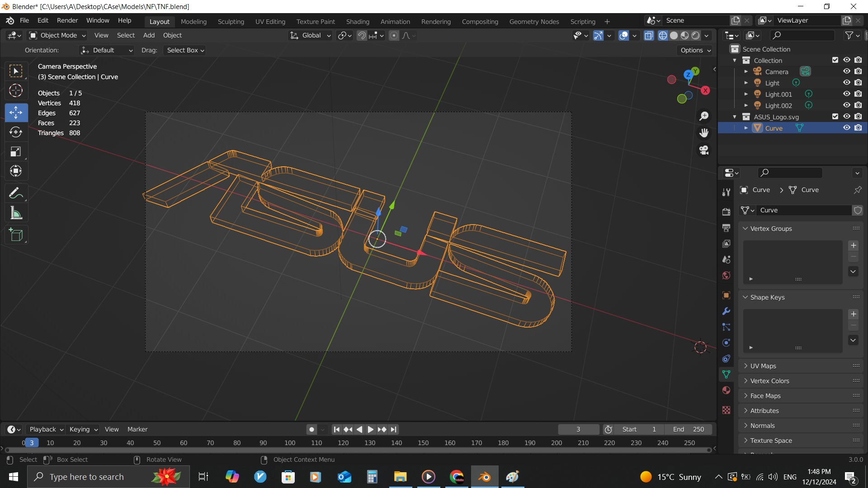The image size is (868, 488).
Task: Select the Rotate tool in toolbar
Action: coord(16,132)
